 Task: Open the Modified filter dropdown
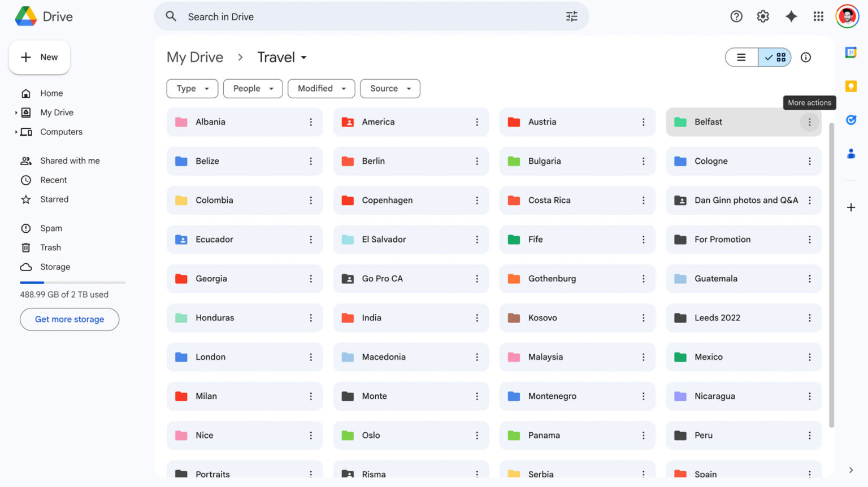tap(321, 89)
